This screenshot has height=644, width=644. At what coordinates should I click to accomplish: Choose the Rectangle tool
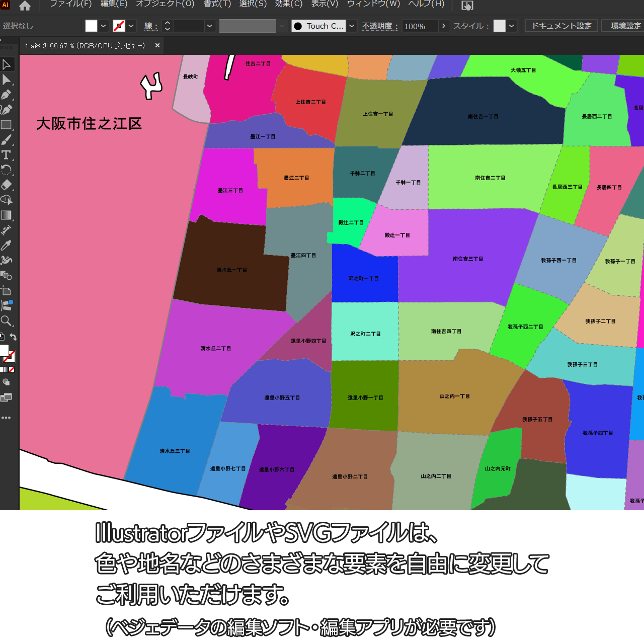tap(7, 125)
